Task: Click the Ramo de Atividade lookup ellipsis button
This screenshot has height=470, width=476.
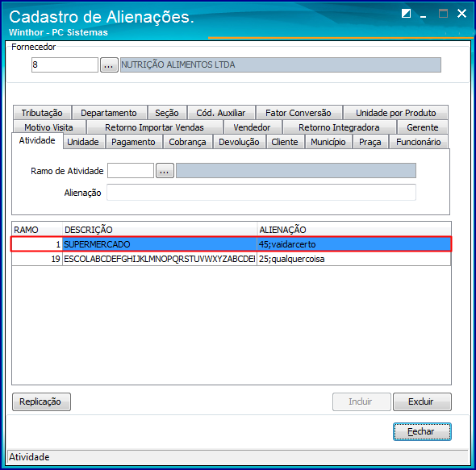Action: coord(165,171)
